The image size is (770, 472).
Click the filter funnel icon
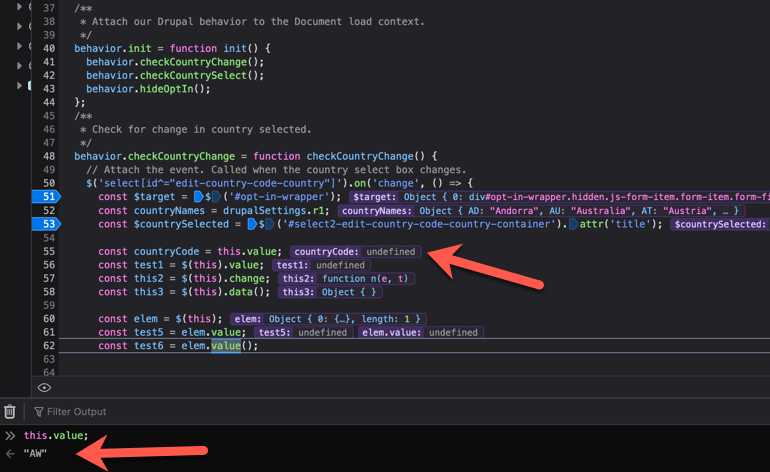click(39, 412)
